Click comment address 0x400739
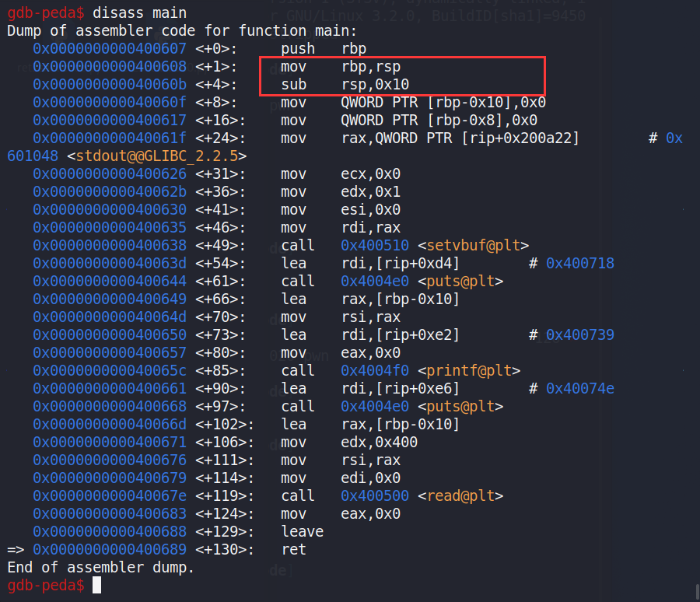The width and height of the screenshot is (700, 602). [580, 335]
